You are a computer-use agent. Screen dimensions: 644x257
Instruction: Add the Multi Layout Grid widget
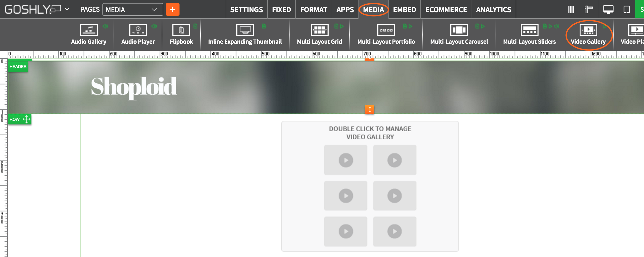point(319,35)
